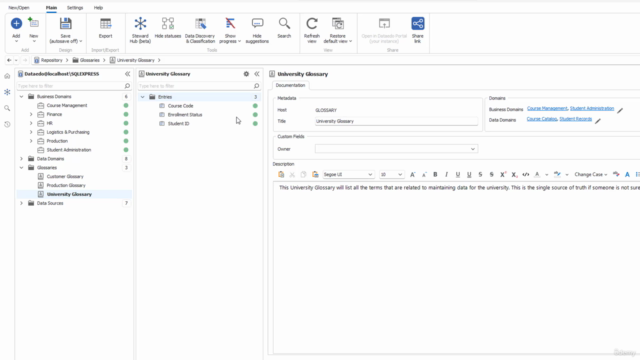Click Glossaries in breadcrumb
The height and width of the screenshot is (360, 640).
90,60
